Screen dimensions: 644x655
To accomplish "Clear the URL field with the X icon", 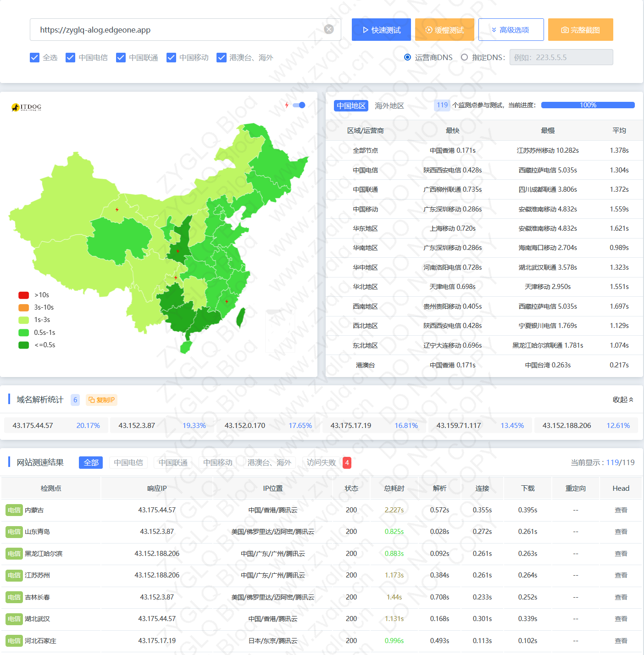I will pos(329,29).
